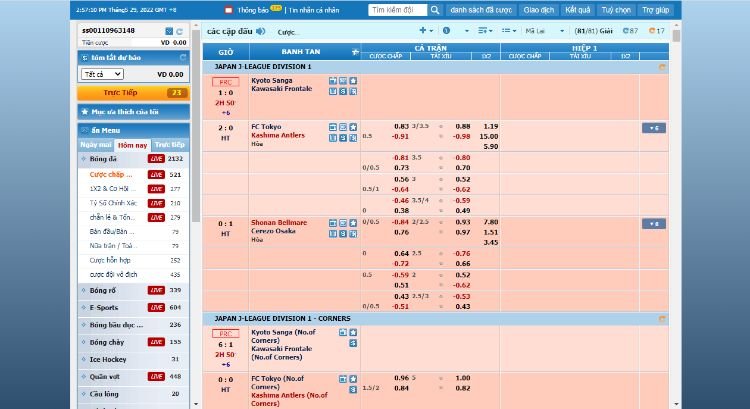Click the orange Trực Tiếp live button

pos(120,92)
